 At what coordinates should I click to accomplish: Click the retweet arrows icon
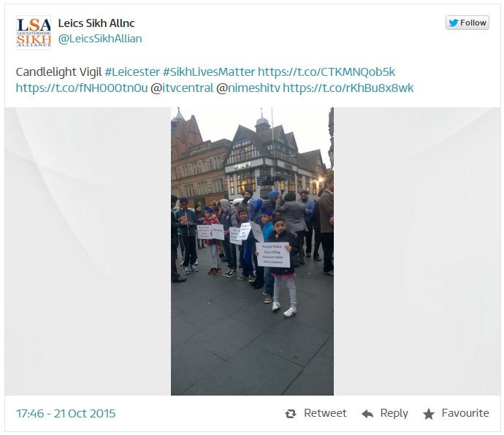291,414
